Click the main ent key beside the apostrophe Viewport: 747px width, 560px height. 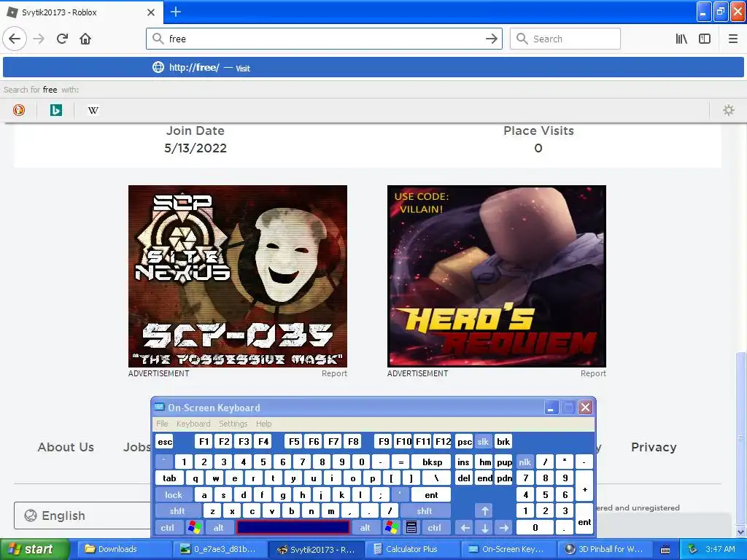pyautogui.click(x=431, y=495)
